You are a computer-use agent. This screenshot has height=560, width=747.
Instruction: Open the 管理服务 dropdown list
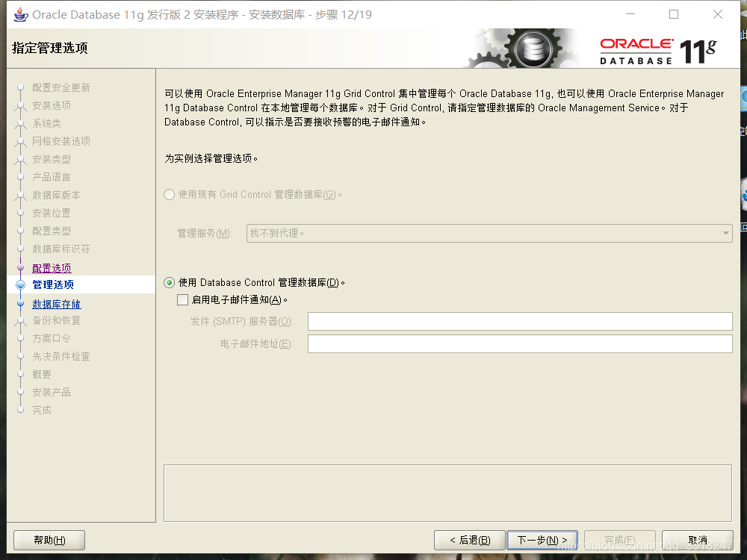point(489,233)
